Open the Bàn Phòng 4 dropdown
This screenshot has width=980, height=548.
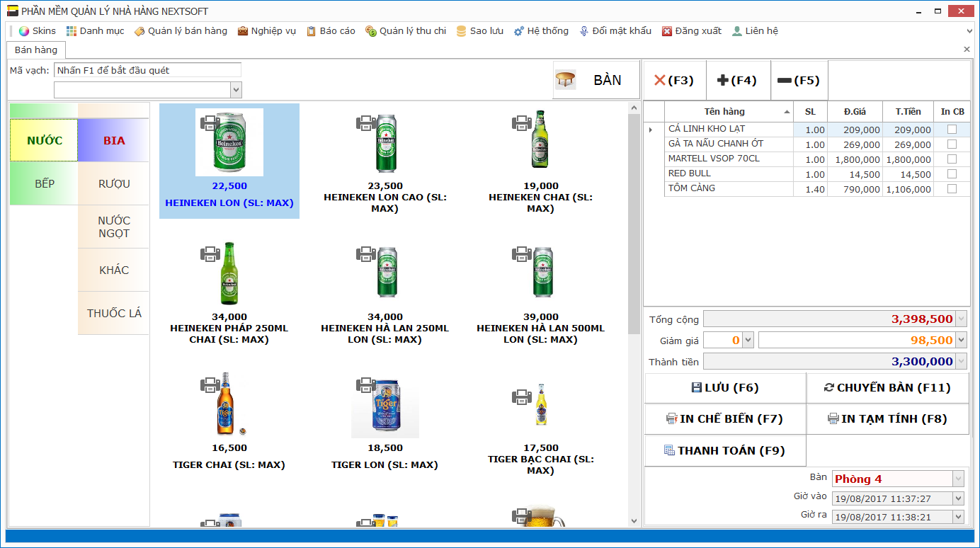click(x=958, y=479)
